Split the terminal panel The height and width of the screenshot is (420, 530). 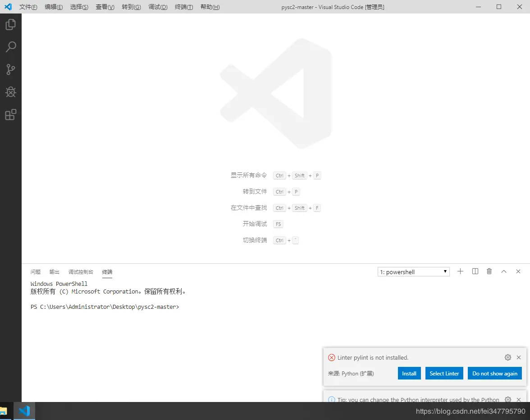475,271
